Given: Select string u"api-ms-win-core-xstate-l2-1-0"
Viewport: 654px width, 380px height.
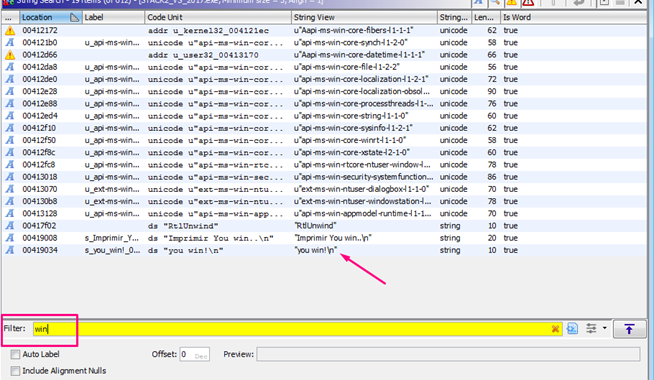Looking at the screenshot, I should (352, 152).
